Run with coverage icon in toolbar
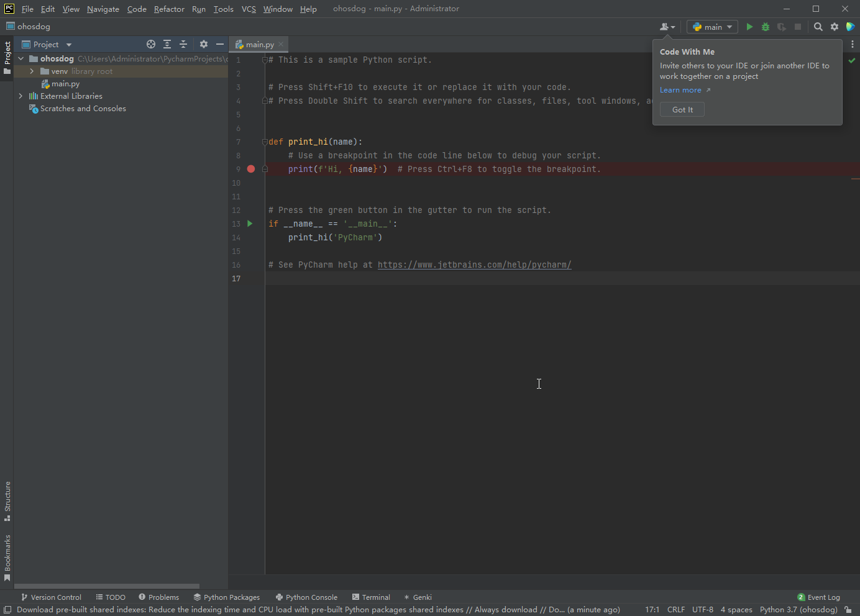860x616 pixels. point(782,27)
